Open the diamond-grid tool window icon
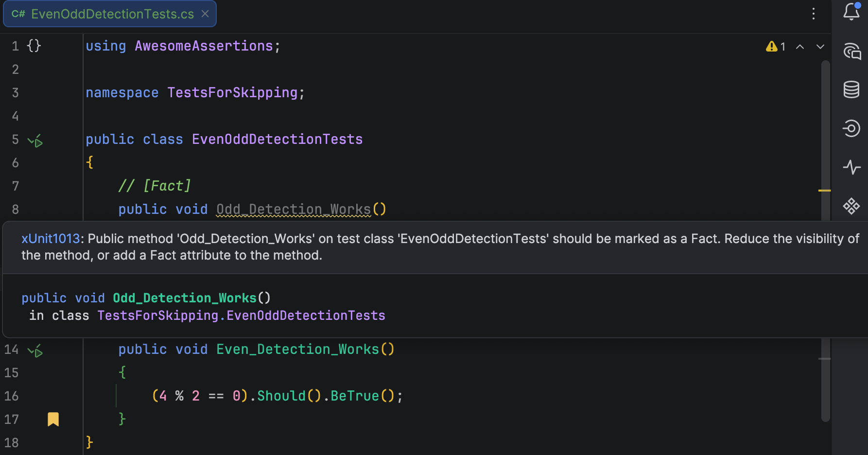This screenshot has width=868, height=455. (851, 206)
